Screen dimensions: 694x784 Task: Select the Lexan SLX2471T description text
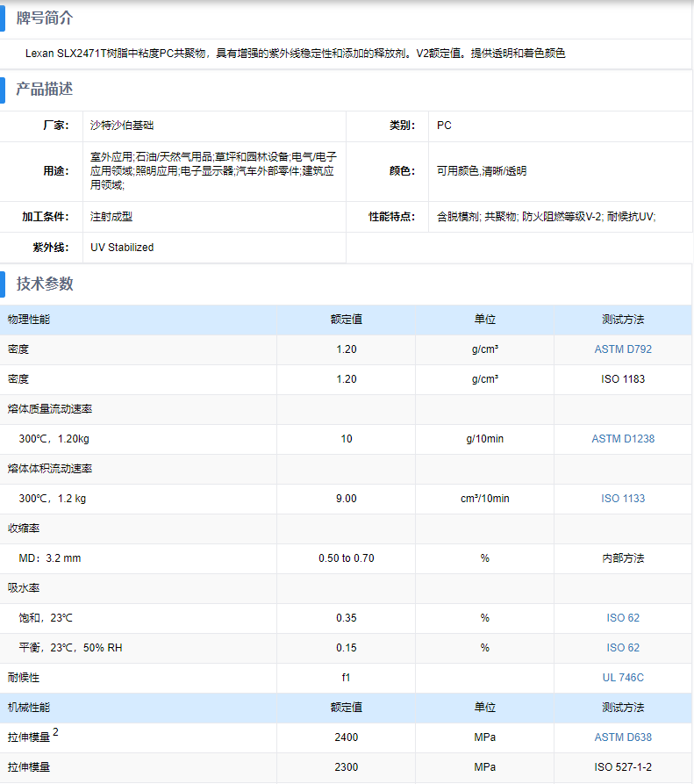(x=295, y=53)
